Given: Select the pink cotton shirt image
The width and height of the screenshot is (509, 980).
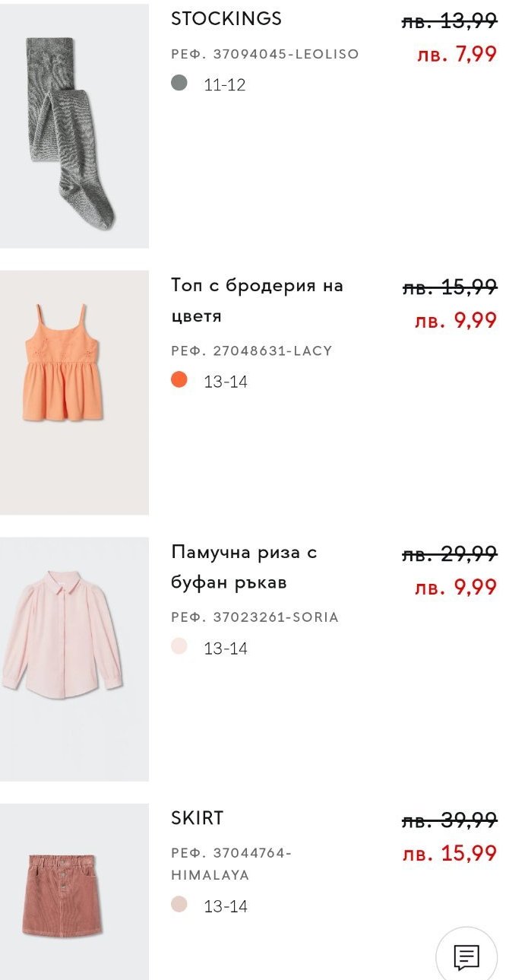Looking at the screenshot, I should [x=74, y=658].
